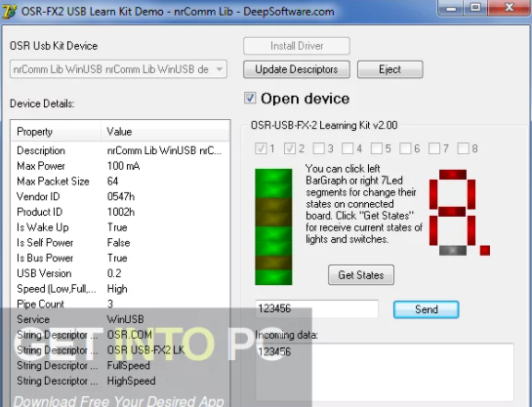Viewport: 532px width, 407px height.
Task: Select the Max Power row
Action: (120, 166)
